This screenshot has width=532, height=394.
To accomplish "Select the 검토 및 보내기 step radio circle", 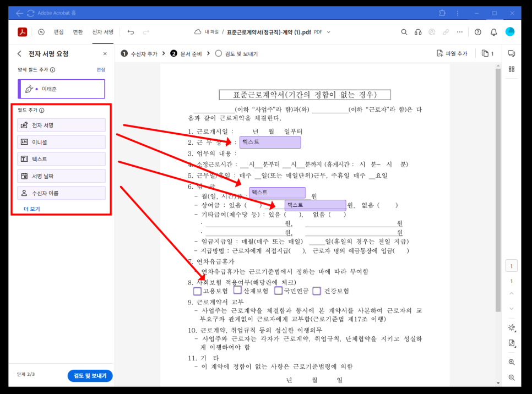I will (x=219, y=53).
